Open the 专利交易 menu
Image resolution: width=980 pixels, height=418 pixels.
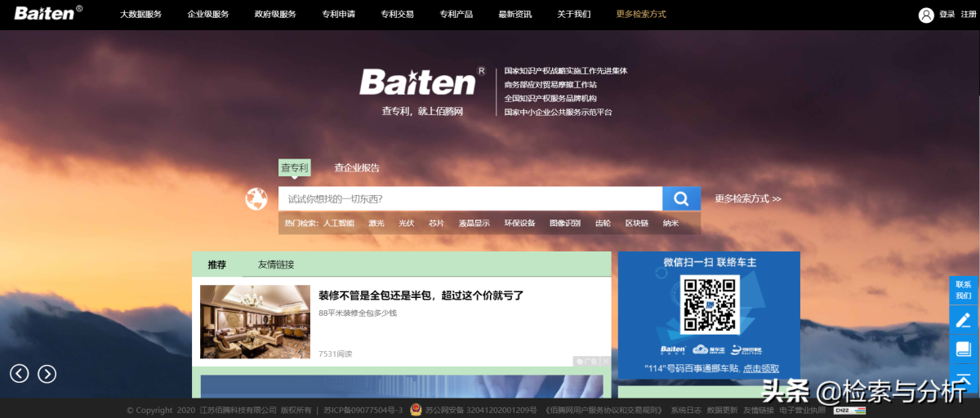click(x=397, y=15)
